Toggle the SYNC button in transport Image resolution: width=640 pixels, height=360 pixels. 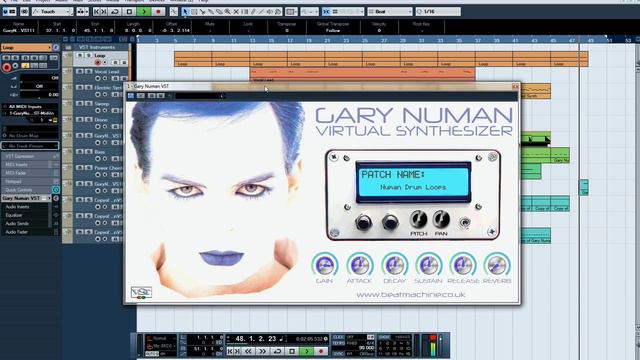(338, 353)
